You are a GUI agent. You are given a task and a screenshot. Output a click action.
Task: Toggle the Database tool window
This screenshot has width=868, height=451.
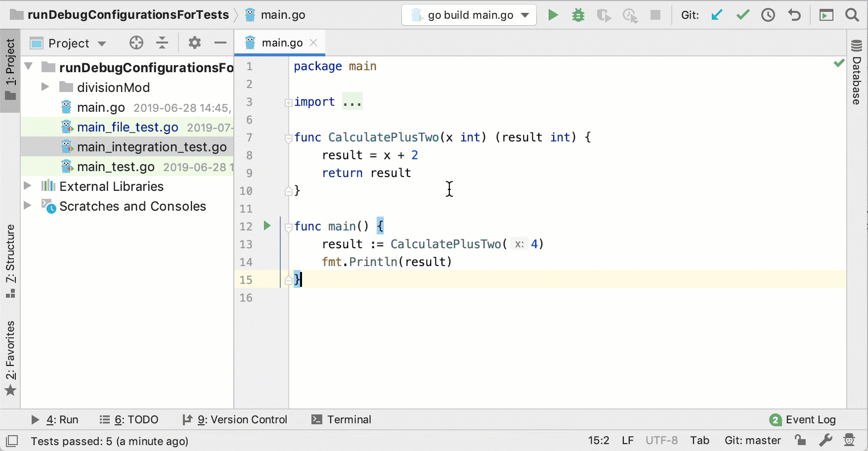[856, 74]
